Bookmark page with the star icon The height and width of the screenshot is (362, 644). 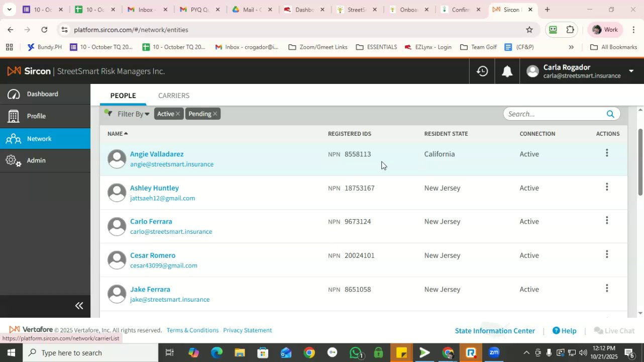coord(529,30)
